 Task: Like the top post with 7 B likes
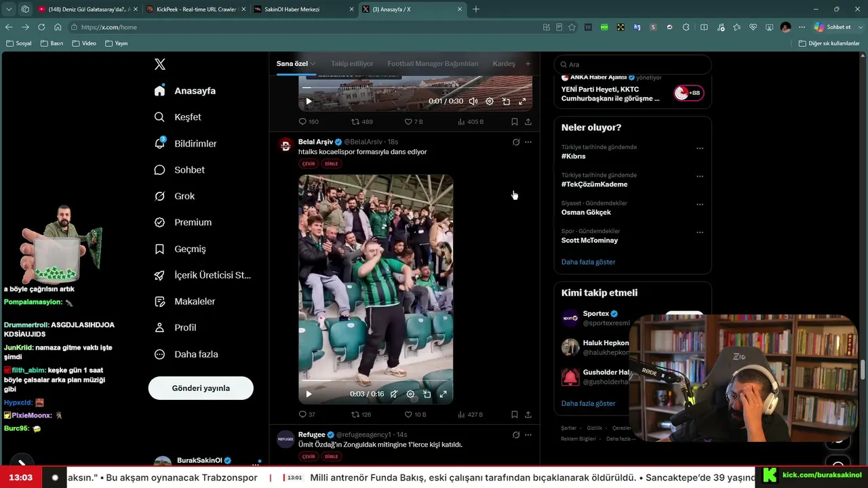[x=408, y=122]
